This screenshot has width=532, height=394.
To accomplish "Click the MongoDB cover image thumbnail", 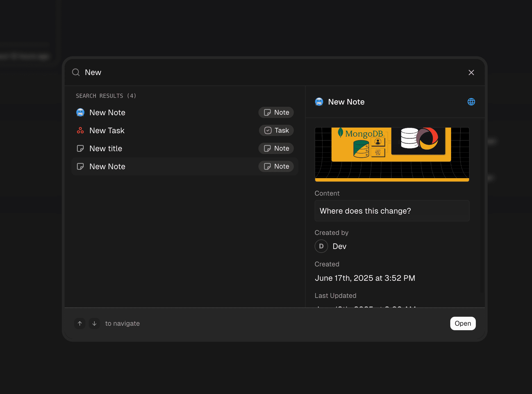I will pyautogui.click(x=392, y=155).
